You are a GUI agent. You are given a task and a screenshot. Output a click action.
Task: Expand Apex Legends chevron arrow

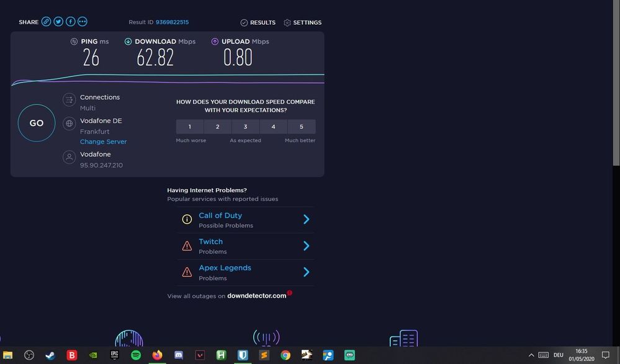point(306,272)
